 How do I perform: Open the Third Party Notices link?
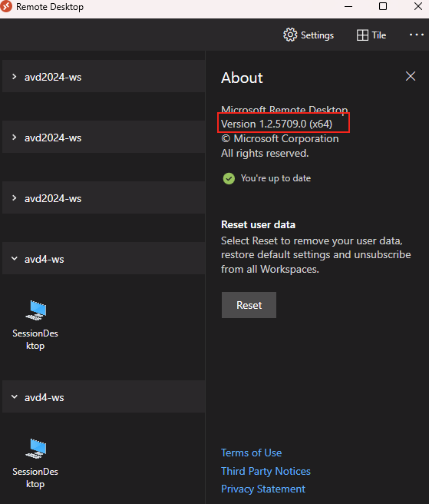266,471
